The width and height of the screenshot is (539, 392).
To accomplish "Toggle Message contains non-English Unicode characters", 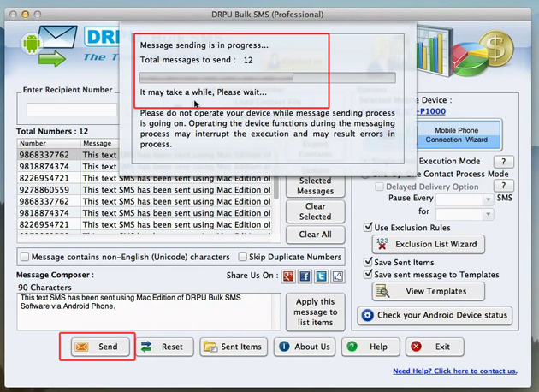I will pos(25,257).
